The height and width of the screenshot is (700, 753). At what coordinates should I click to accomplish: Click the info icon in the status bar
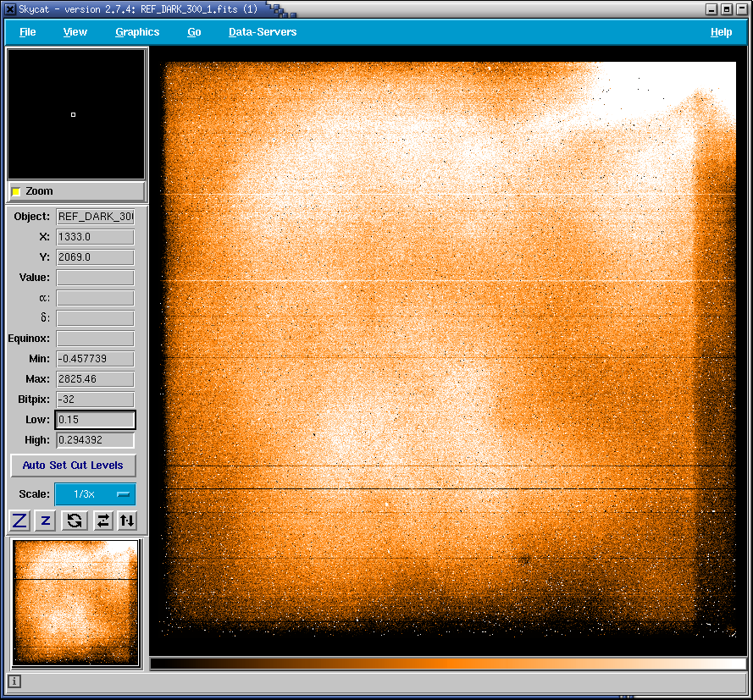(x=14, y=681)
